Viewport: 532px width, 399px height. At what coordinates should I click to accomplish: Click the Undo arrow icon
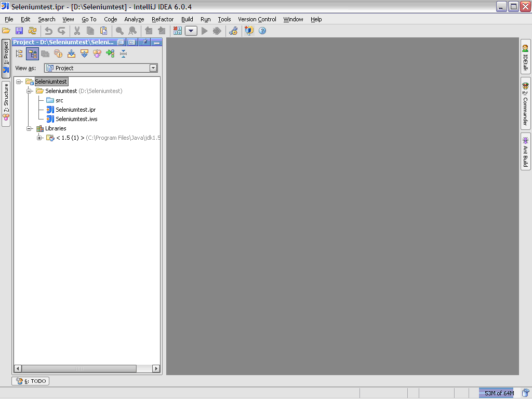point(48,31)
